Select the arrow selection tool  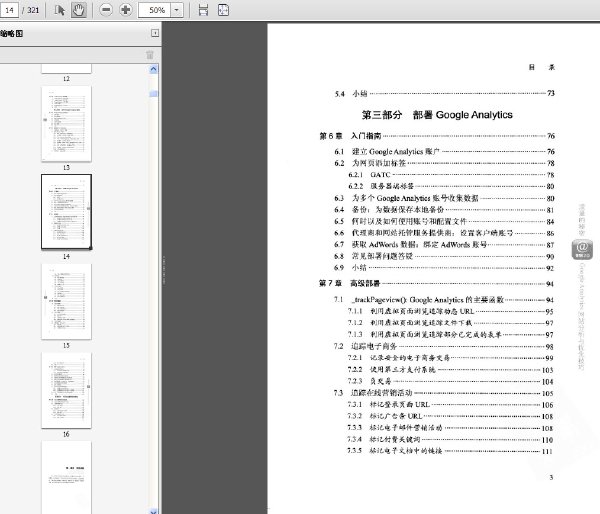click(59, 10)
